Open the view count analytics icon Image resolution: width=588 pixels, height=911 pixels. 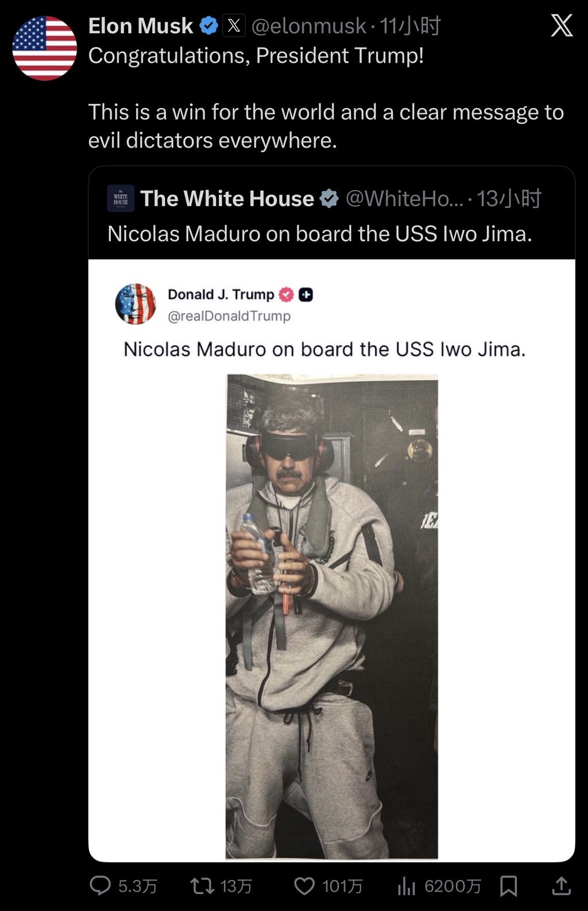(x=407, y=885)
